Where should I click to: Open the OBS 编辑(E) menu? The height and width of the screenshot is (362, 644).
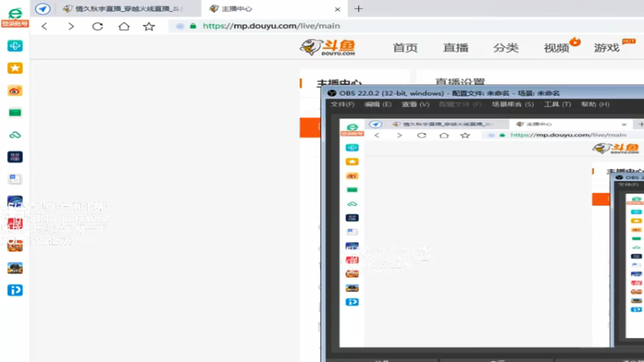click(x=378, y=105)
